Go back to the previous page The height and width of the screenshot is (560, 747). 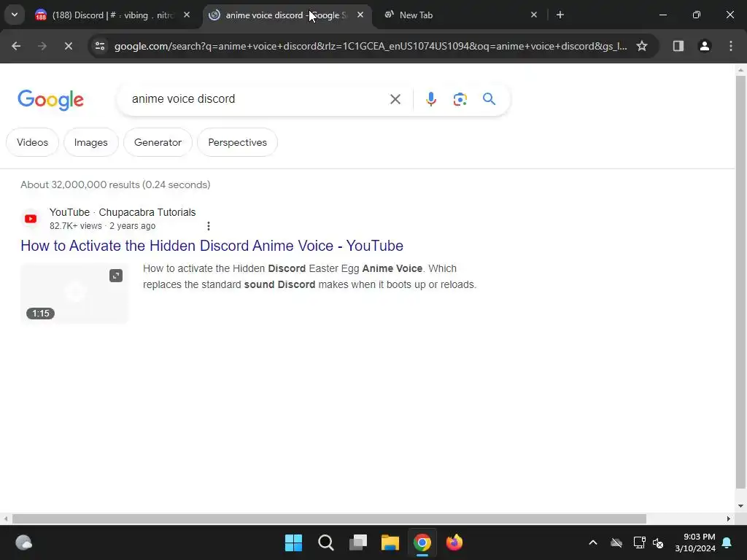[x=16, y=46]
